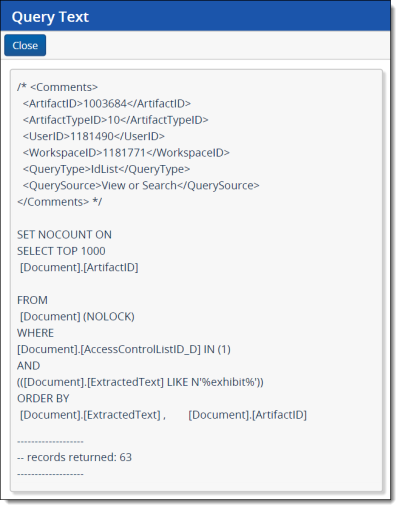Click the opening /* <Comments> line
Image resolution: width=400 pixels, height=509 pixels.
(57, 87)
